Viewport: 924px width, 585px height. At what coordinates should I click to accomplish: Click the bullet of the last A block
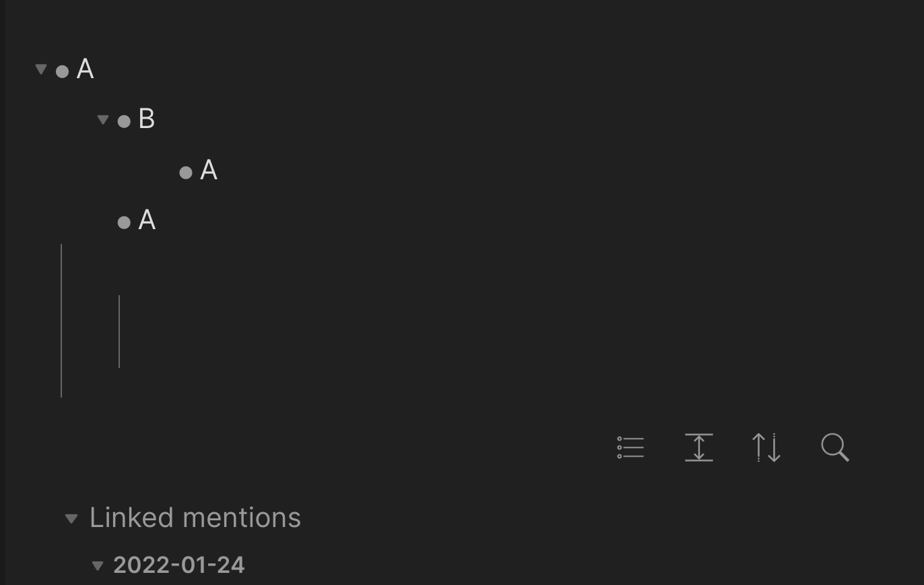[x=124, y=222]
